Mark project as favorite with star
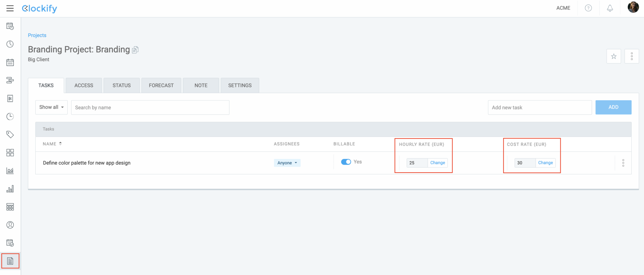 click(x=613, y=56)
